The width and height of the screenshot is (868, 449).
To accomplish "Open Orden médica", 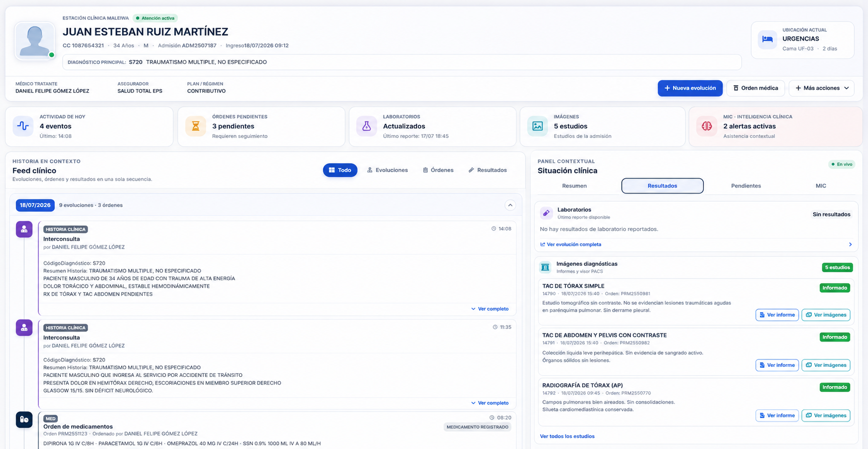I will tap(755, 88).
